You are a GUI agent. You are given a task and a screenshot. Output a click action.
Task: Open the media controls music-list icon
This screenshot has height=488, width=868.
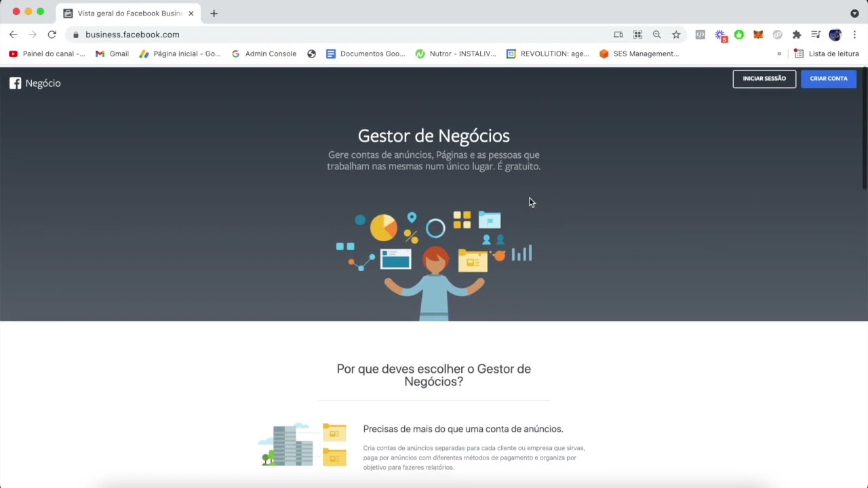pos(816,35)
